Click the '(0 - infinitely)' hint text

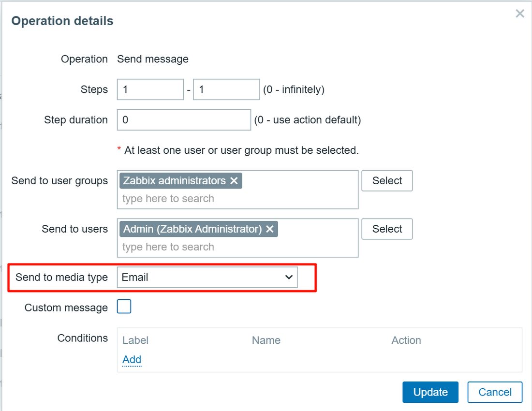click(x=294, y=89)
